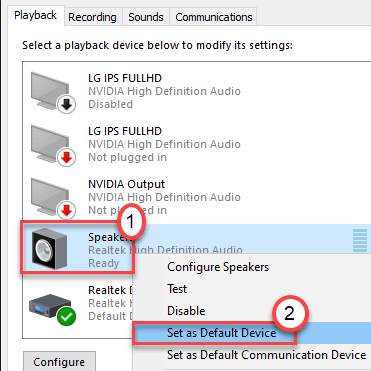This screenshot has width=371, height=371.
Task: Click the green checkmark default device badge
Action: pos(66,316)
